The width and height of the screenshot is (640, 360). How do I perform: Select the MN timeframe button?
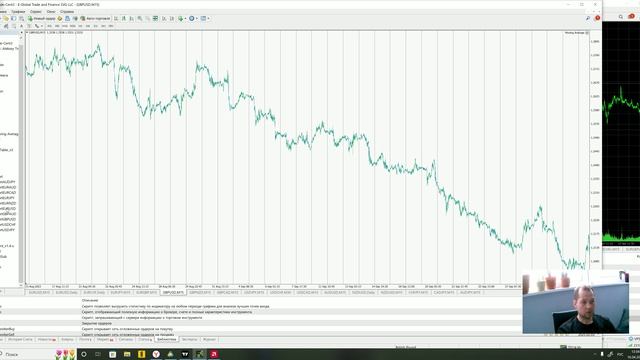coord(111,26)
